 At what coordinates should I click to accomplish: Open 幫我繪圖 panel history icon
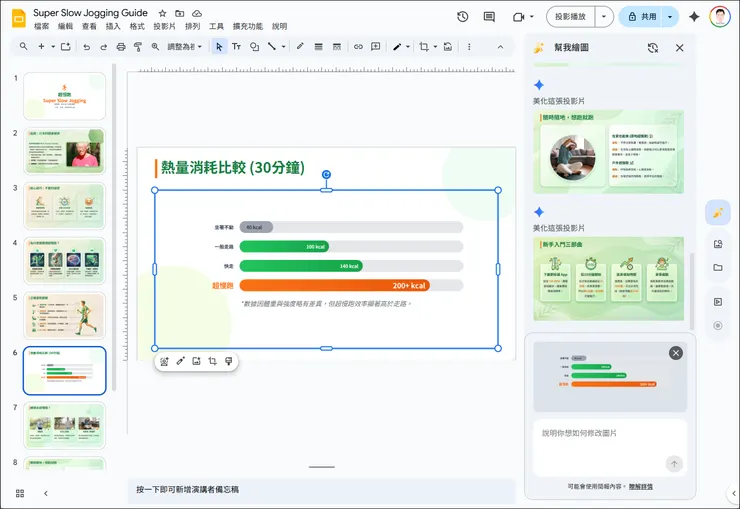[x=653, y=48]
